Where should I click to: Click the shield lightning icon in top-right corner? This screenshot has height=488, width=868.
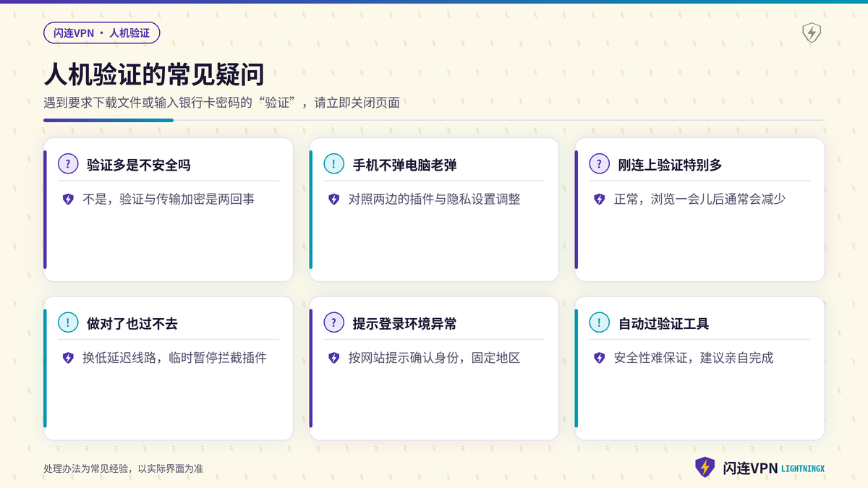[x=812, y=33]
